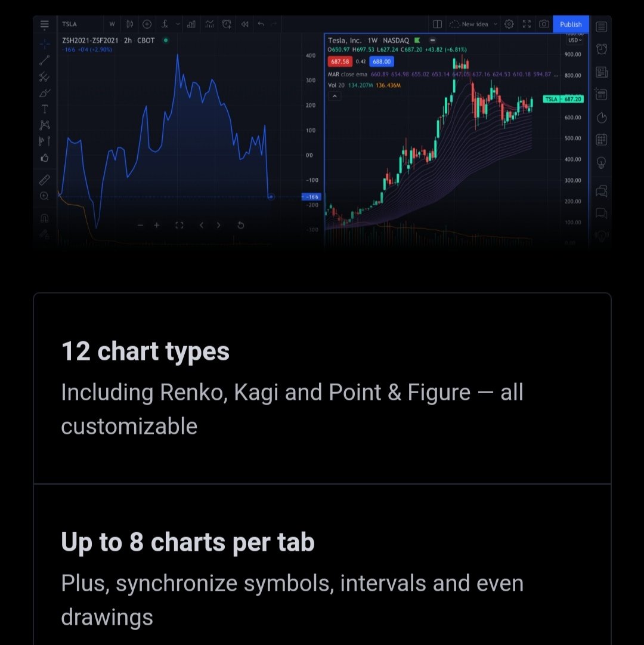Select the ruler measure tool

click(45, 179)
